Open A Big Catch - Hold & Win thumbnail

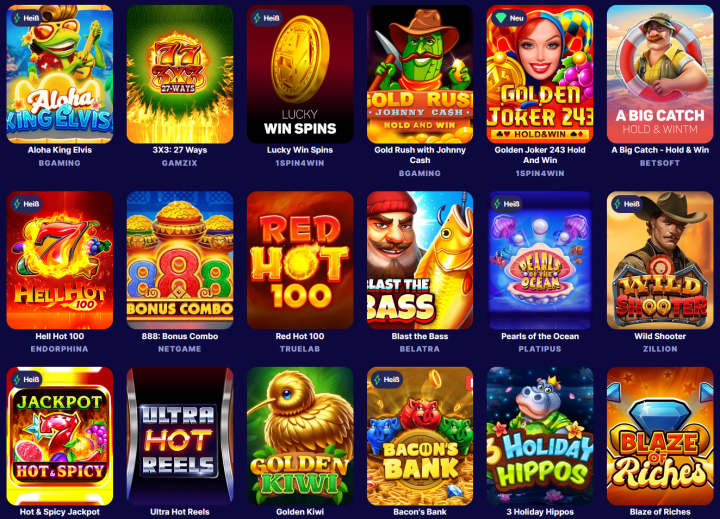pos(660,74)
